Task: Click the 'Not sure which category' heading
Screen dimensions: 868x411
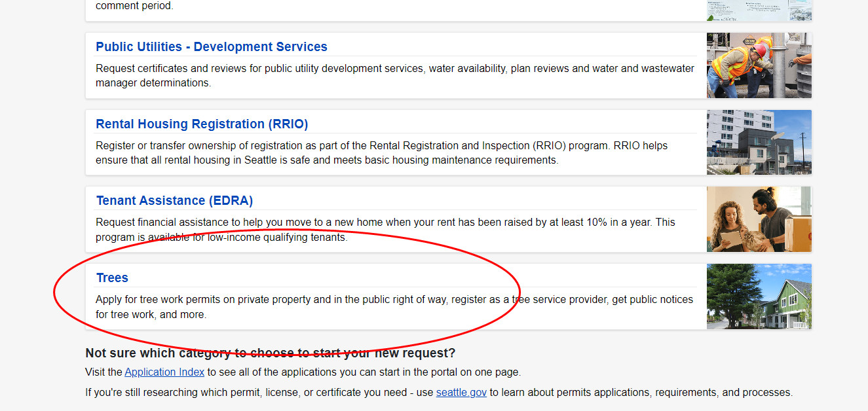Action: coord(270,353)
